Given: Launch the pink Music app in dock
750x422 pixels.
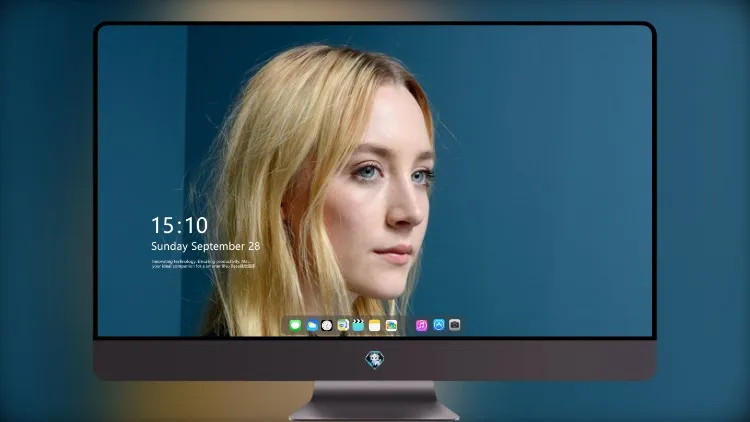Looking at the screenshot, I should click(421, 325).
